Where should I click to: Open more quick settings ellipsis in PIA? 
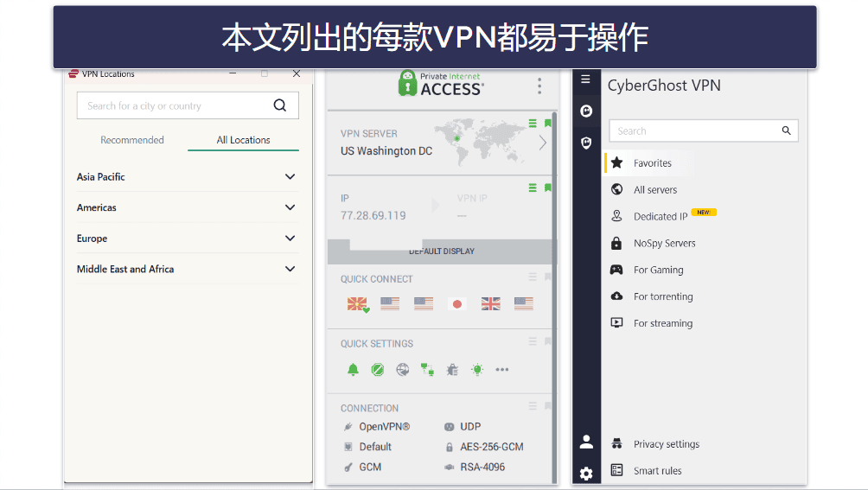point(502,369)
